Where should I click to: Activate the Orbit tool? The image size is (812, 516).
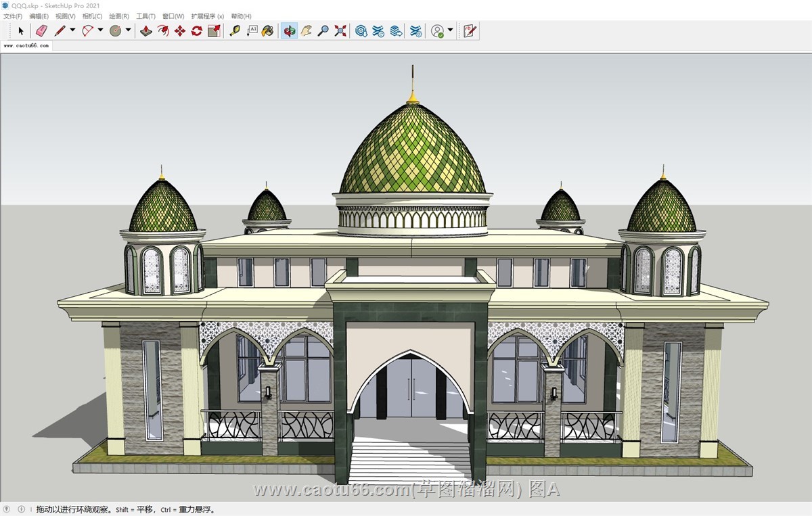tap(290, 30)
